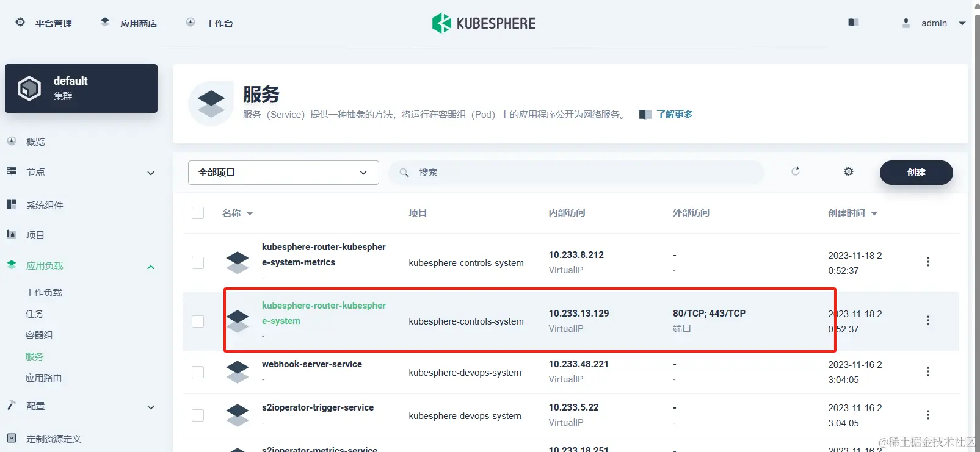Image resolution: width=980 pixels, height=452 pixels.
Task: Click kubesphere-devops-system project of webhook-server-service
Action: pos(465,373)
